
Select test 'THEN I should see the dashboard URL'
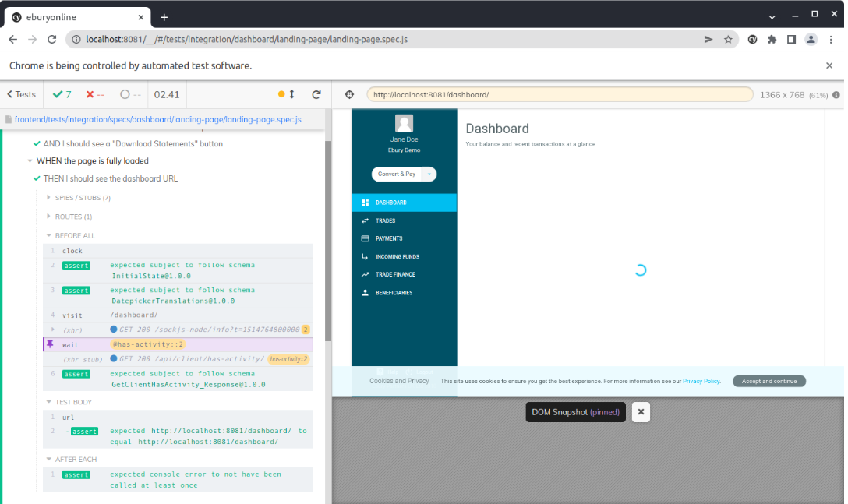coord(111,178)
